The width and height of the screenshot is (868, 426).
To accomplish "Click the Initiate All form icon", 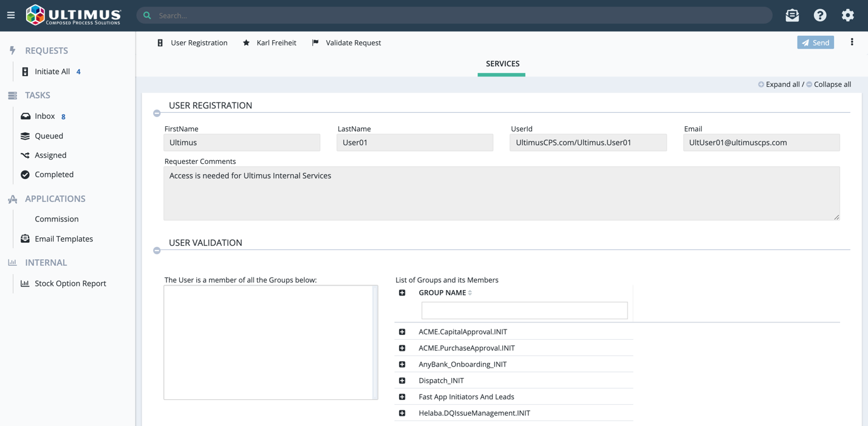I will pos(25,72).
